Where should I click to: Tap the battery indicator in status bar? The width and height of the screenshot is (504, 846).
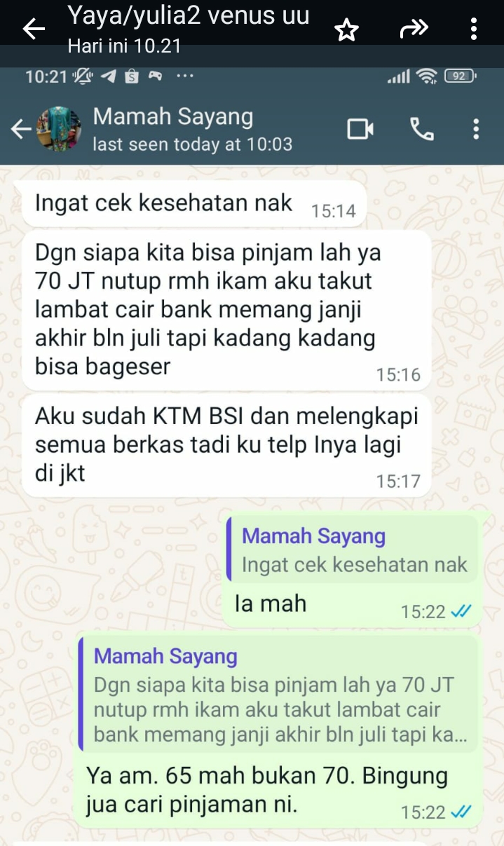pos(461,76)
